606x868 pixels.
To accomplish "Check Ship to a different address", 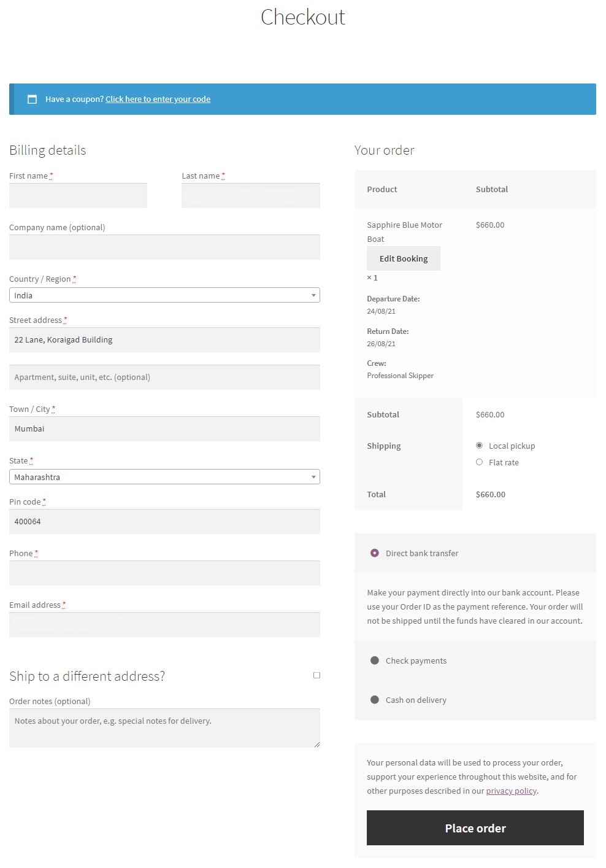I will click(x=316, y=675).
